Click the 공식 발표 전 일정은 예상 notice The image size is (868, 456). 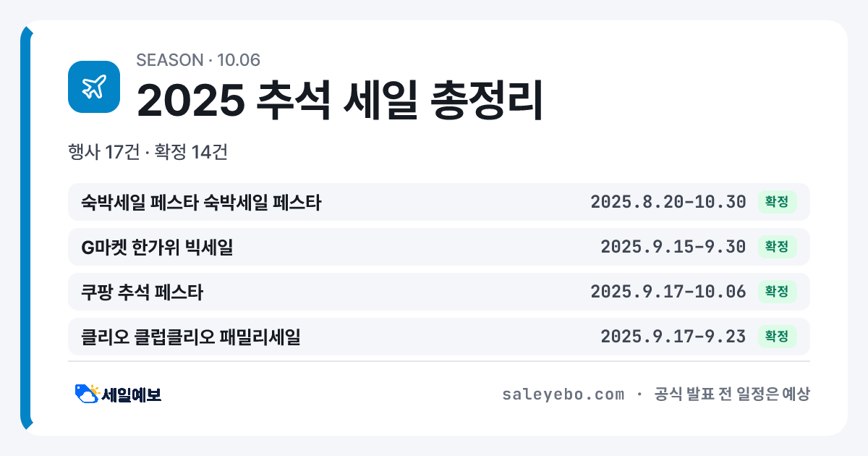coord(732,394)
